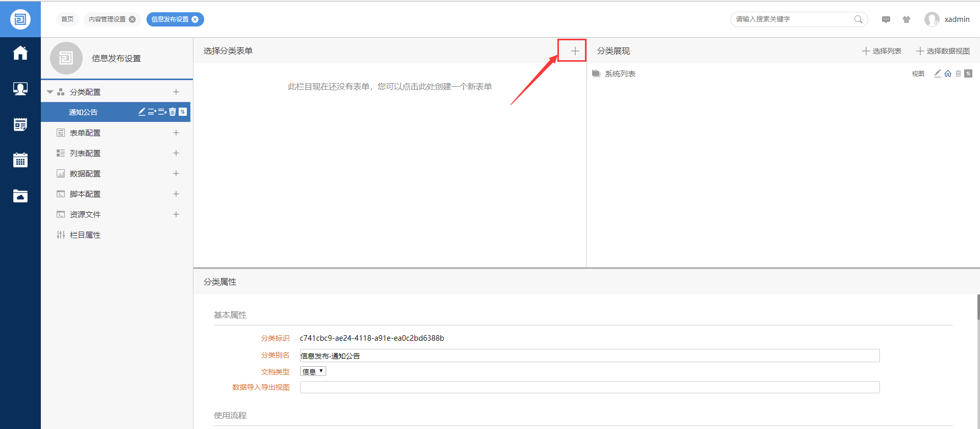Click the 分类别名 input field
Screen dimensions: 980x429
[x=590, y=356]
